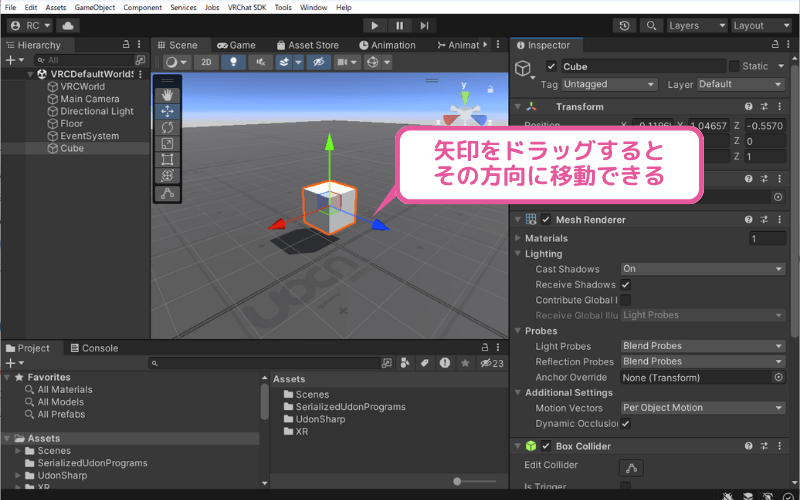Open the Layers dropdown
The image size is (800, 500).
tap(697, 26)
